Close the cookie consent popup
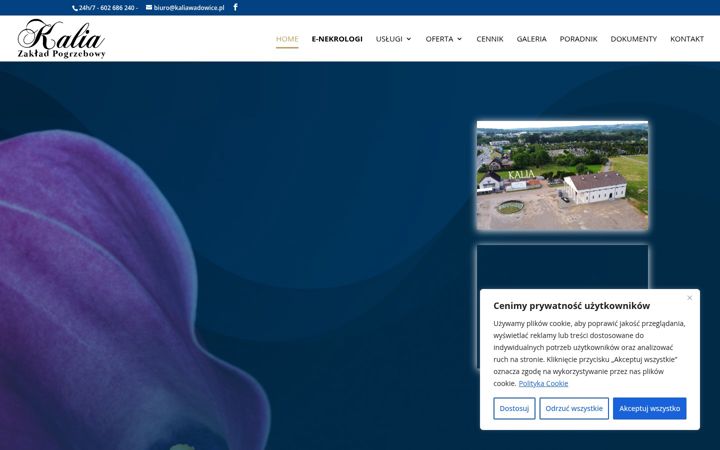This screenshot has height=450, width=720. 689,298
